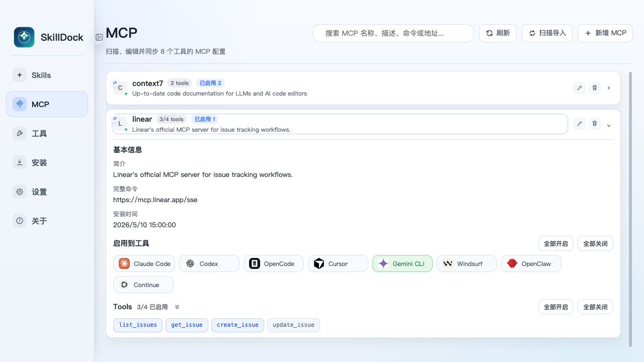Click the Continue logo icon
This screenshot has width=644, height=362.
pyautogui.click(x=124, y=285)
